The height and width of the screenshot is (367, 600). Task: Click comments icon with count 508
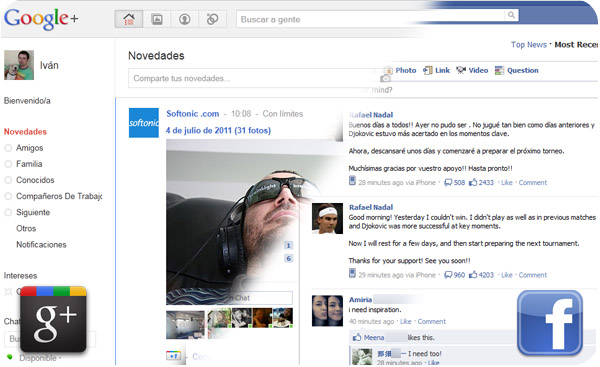[448, 183]
